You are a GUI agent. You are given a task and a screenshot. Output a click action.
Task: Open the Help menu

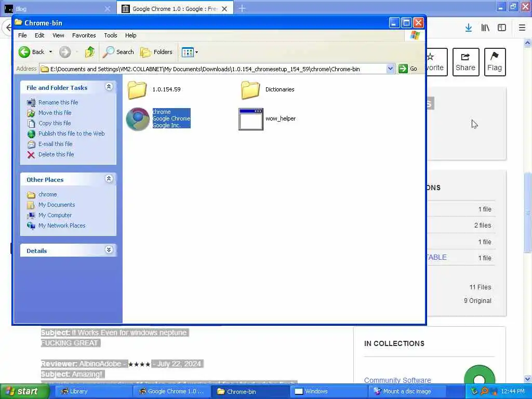(x=130, y=35)
